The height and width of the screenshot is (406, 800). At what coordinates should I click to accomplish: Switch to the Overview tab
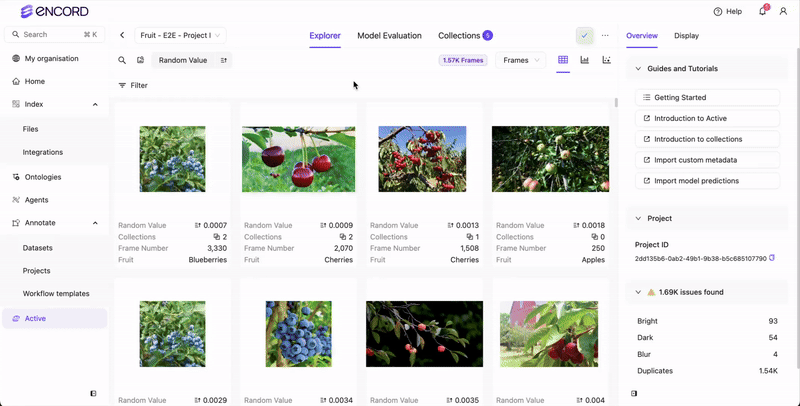click(642, 36)
